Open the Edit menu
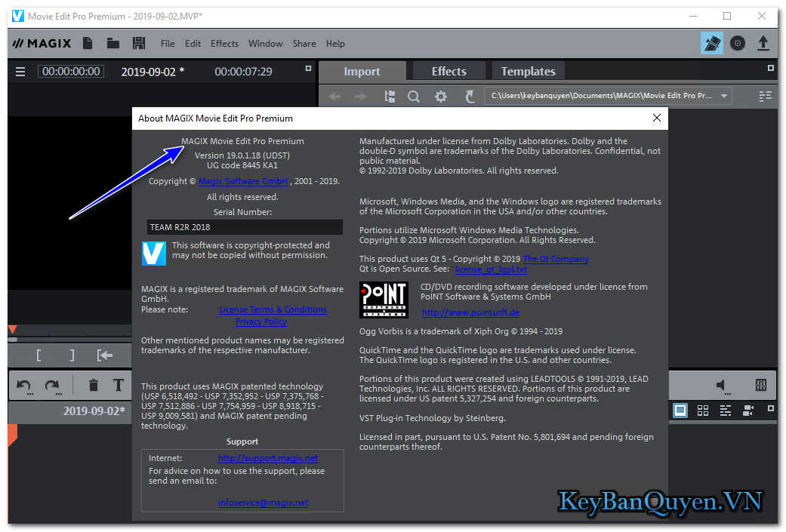This screenshot has width=786, height=532. pyautogui.click(x=193, y=44)
